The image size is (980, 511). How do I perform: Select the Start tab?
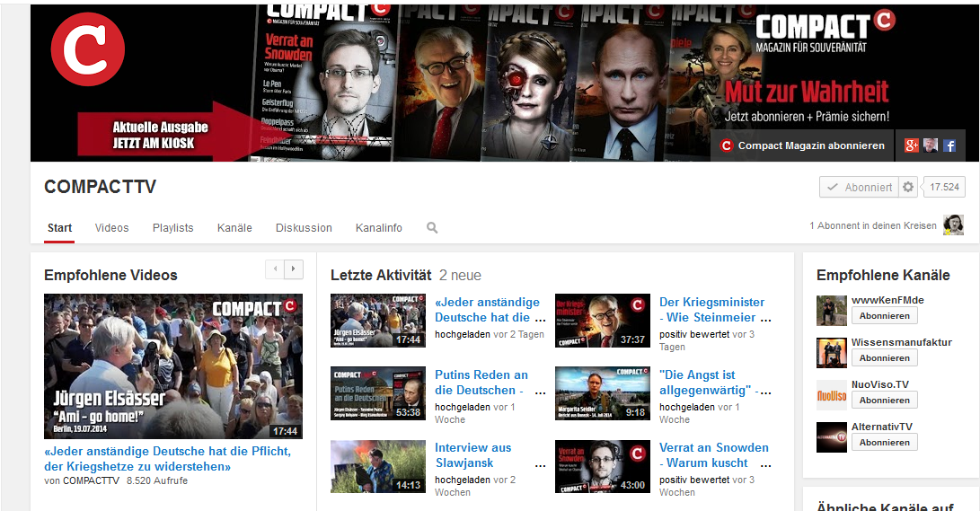(59, 228)
